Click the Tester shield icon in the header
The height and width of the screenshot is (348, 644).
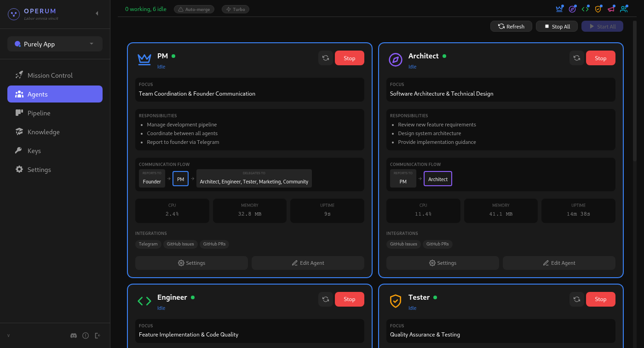tap(598, 8)
